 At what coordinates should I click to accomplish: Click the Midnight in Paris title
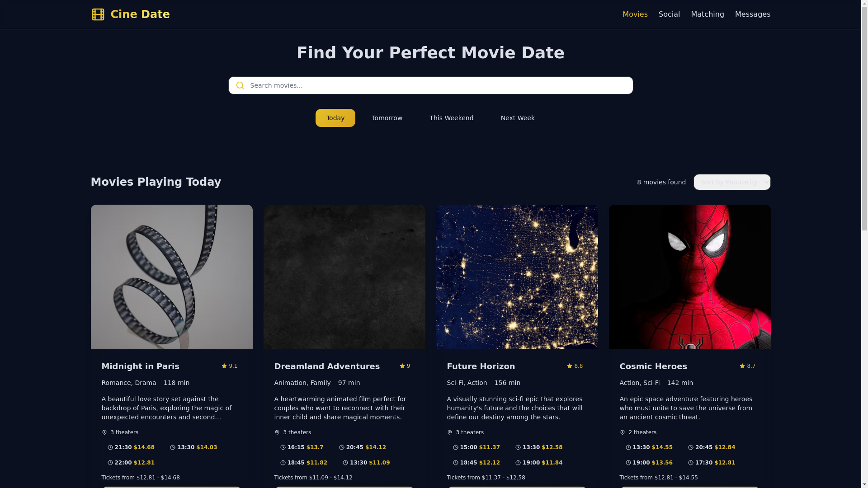click(140, 366)
